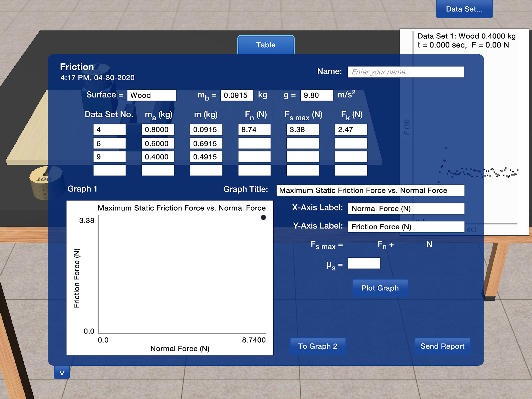Click the added mass cell 0.8000
Screen dimensions: 532x399
point(158,130)
